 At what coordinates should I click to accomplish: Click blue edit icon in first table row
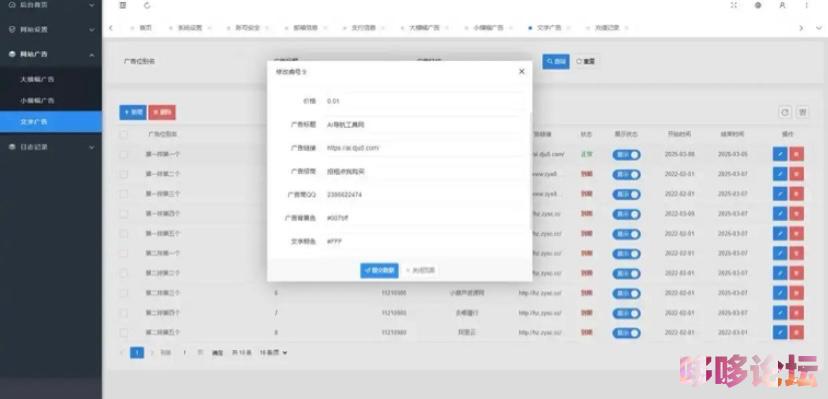click(779, 154)
